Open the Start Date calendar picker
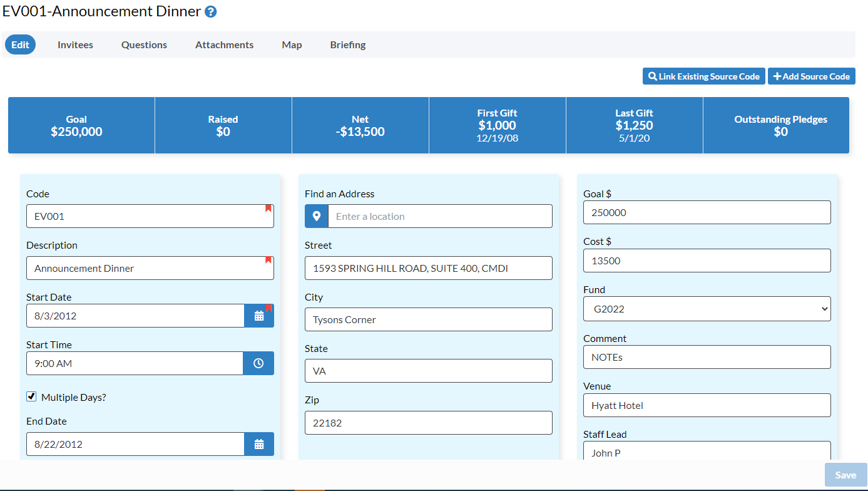Image resolution: width=868 pixels, height=491 pixels. (259, 316)
